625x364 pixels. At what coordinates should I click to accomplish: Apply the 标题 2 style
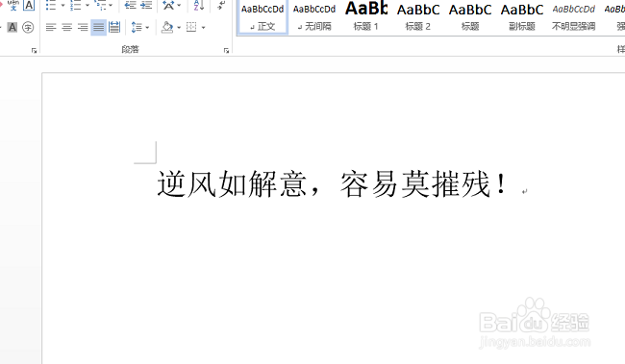pos(417,16)
